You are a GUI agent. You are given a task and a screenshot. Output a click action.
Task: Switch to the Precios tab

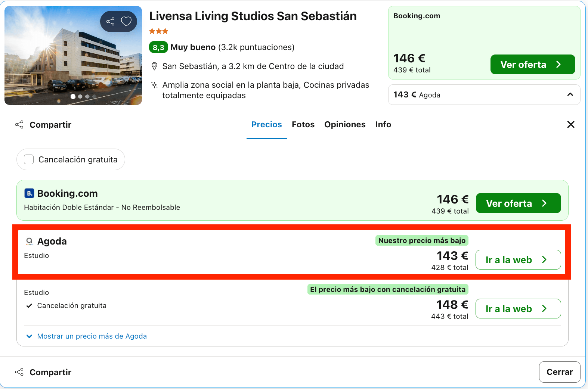(267, 124)
